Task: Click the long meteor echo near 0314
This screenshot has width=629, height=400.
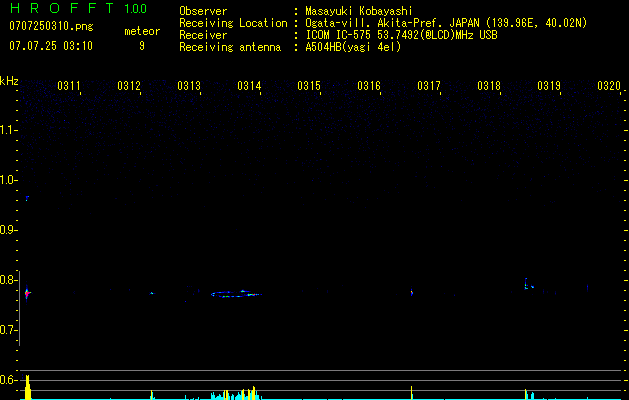Action: 236,294
